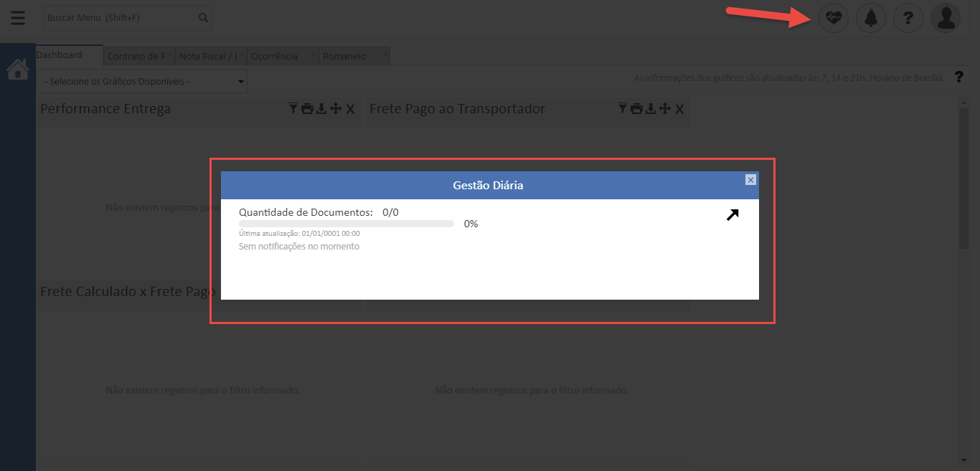Image resolution: width=980 pixels, height=471 pixels.
Task: Select the Contrato de F tab
Action: [x=136, y=57]
